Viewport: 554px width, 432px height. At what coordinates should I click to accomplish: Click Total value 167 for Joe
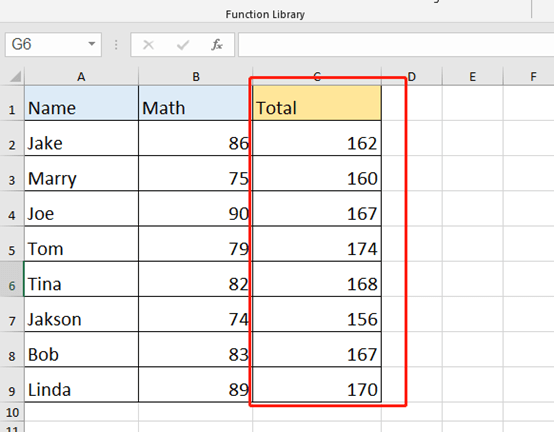(317, 209)
